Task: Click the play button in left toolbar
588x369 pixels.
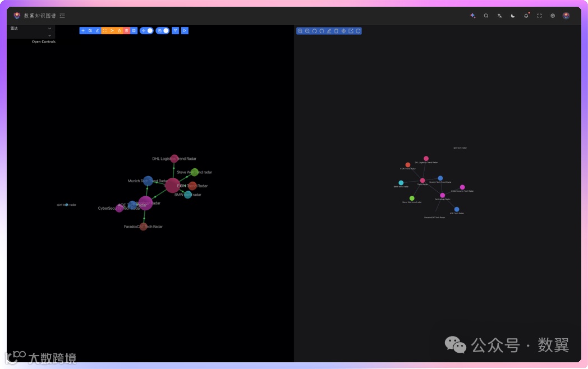Action: [185, 31]
